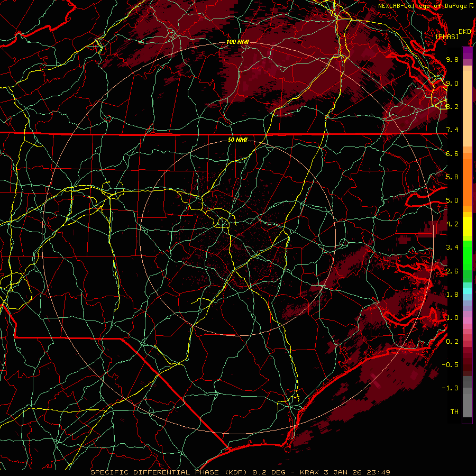Click the 5.8 value on the color scale
Viewport: 476px width, 476px height.
(452, 177)
